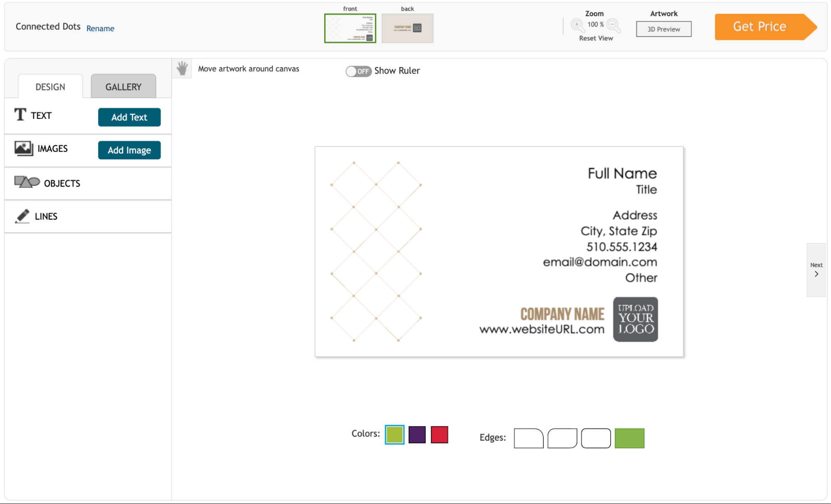Click the Images picture icon
Viewport: 831px width, 504px height.
pyautogui.click(x=23, y=148)
